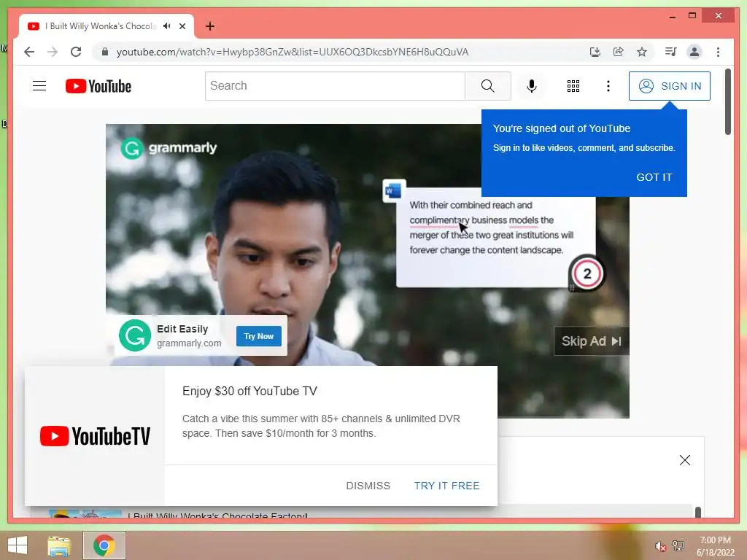The image size is (747, 560).
Task: Click the SIGN IN button
Action: coord(670,86)
